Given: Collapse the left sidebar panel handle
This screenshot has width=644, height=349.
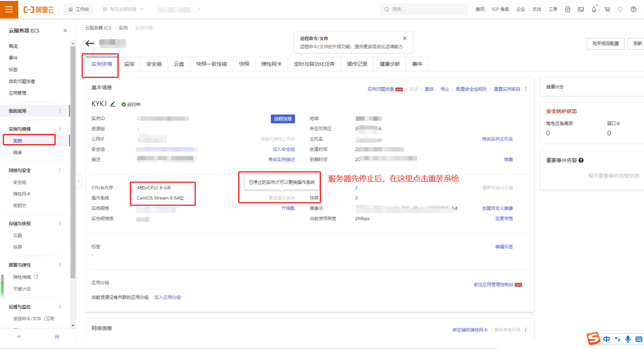Looking at the screenshot, I should (79, 181).
